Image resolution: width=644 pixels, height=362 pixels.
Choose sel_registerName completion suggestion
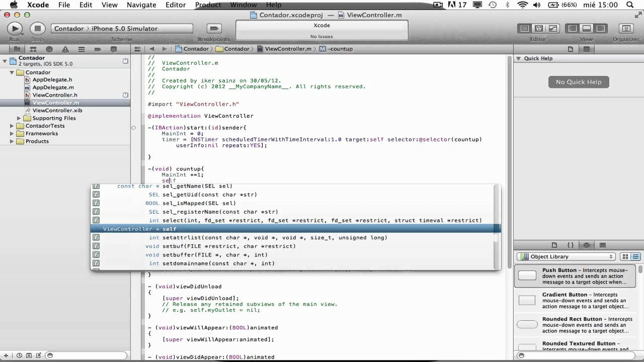(295, 212)
